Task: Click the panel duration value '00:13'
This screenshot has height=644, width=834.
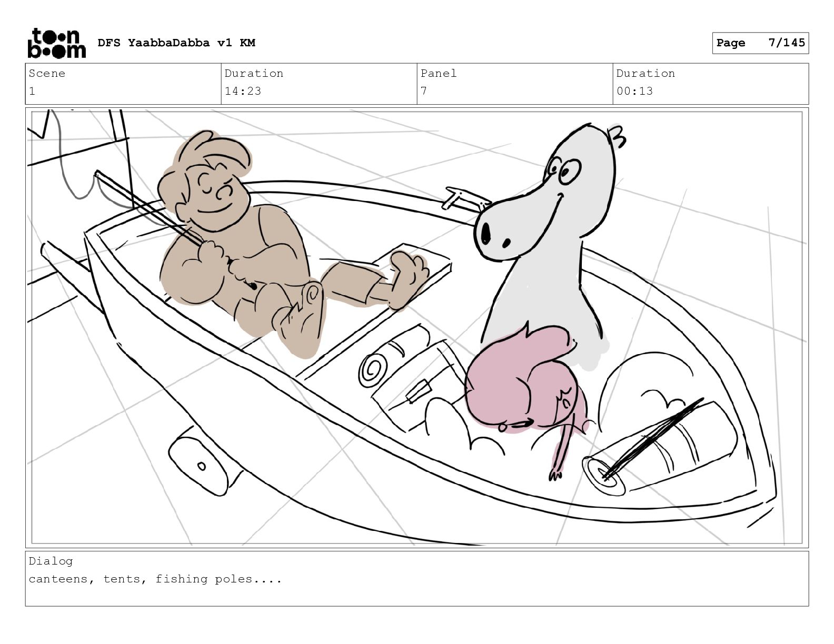Action: 634,91
